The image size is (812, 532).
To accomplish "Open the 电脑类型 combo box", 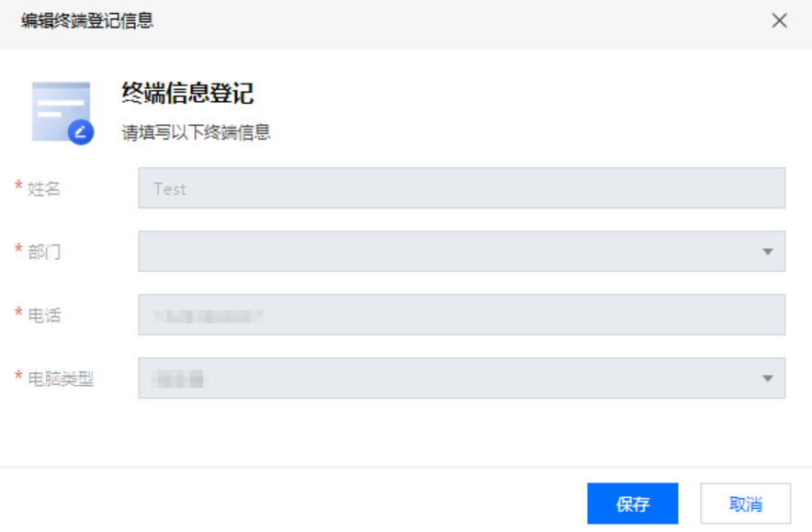I will [461, 379].
